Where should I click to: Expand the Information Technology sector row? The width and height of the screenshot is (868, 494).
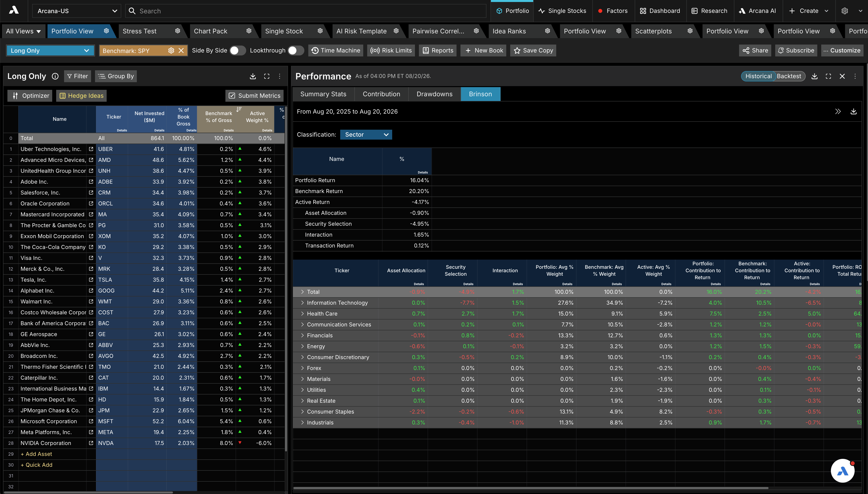click(x=302, y=303)
